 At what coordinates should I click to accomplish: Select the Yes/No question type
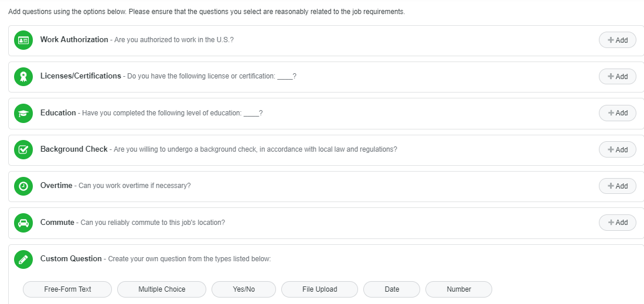point(243,289)
